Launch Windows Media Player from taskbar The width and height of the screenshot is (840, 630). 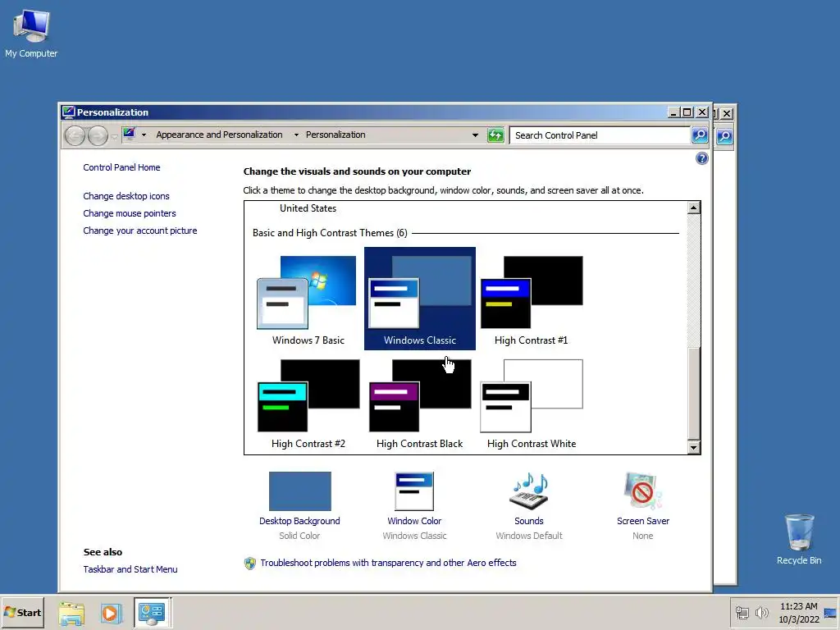[x=111, y=613]
